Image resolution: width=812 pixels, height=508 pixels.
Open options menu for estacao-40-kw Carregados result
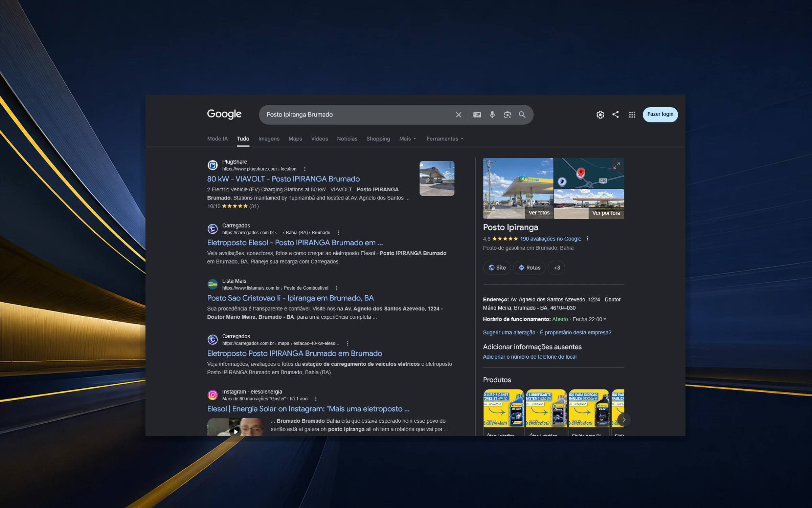347,343
